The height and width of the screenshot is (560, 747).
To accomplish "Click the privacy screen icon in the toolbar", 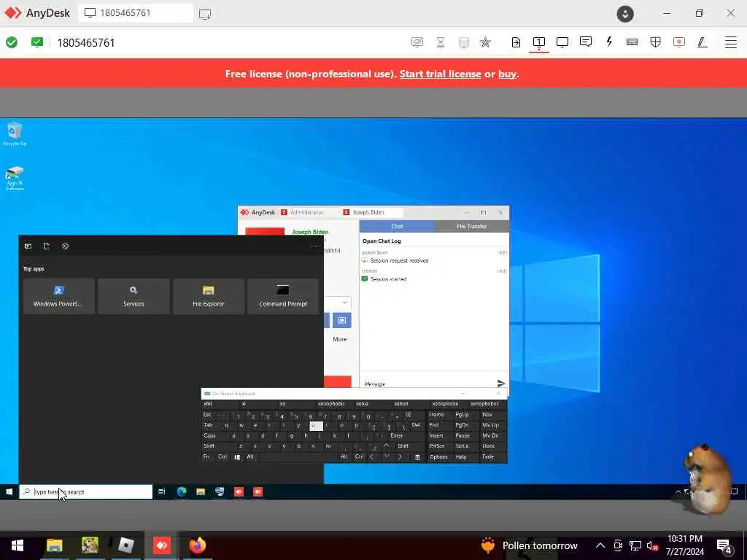I will pos(417,42).
